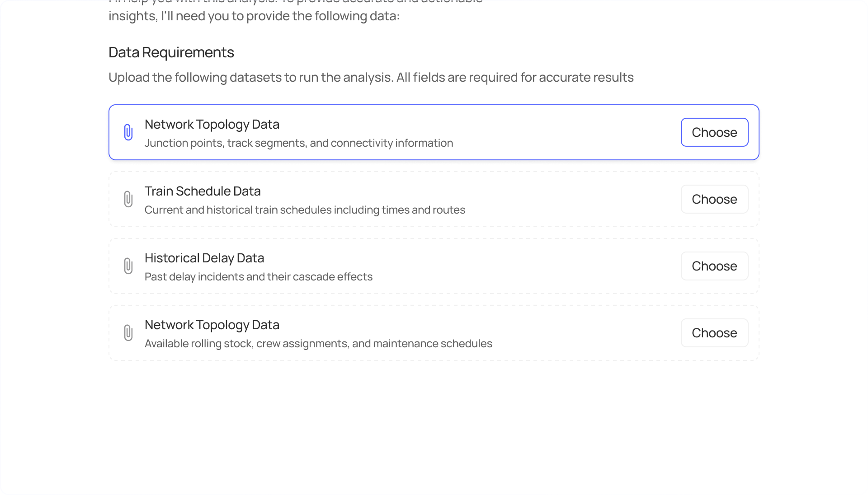Choose a file for Train Schedule Data

pos(714,199)
